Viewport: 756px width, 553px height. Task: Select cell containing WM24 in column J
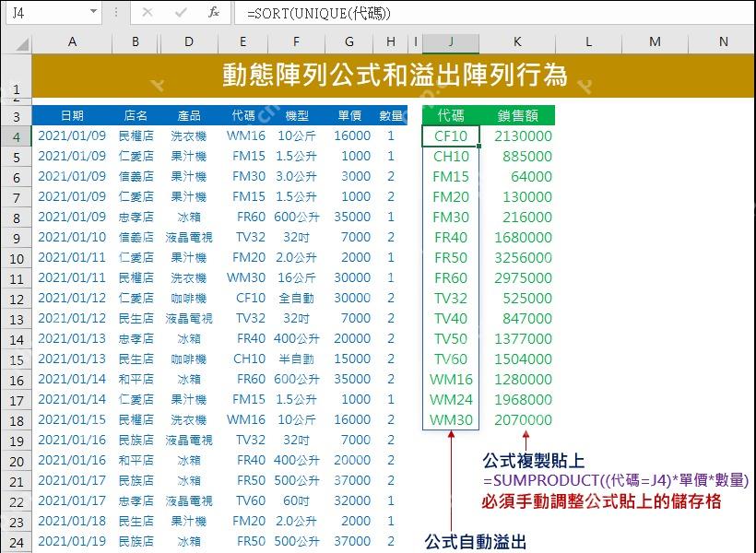pos(451,400)
